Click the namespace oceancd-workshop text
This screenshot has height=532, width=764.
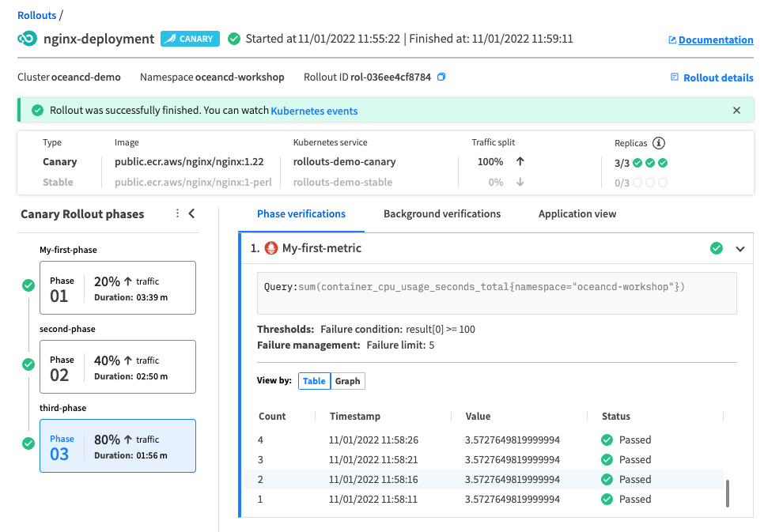[x=240, y=77]
